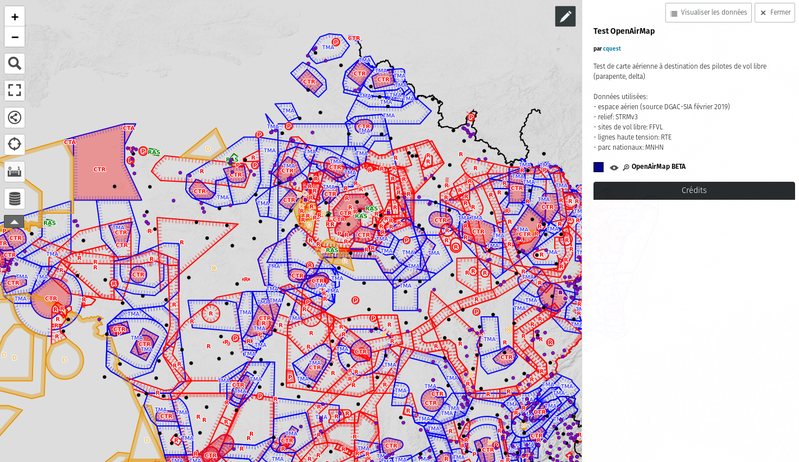
Task: Open the measure distances ruler tool
Action: (14, 171)
